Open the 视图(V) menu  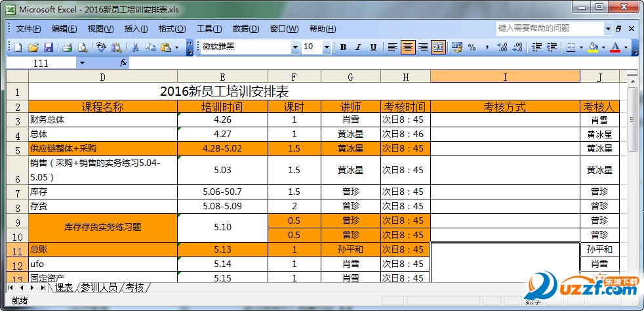[x=100, y=29]
